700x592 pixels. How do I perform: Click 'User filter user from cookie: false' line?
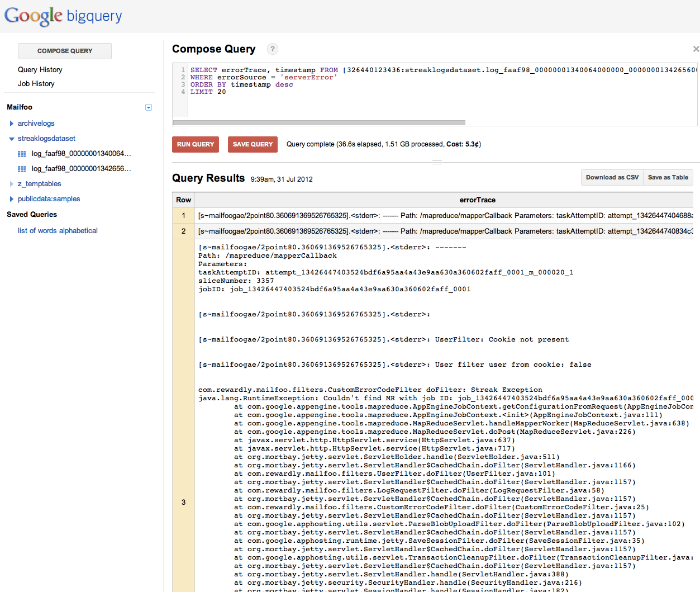[395, 365]
